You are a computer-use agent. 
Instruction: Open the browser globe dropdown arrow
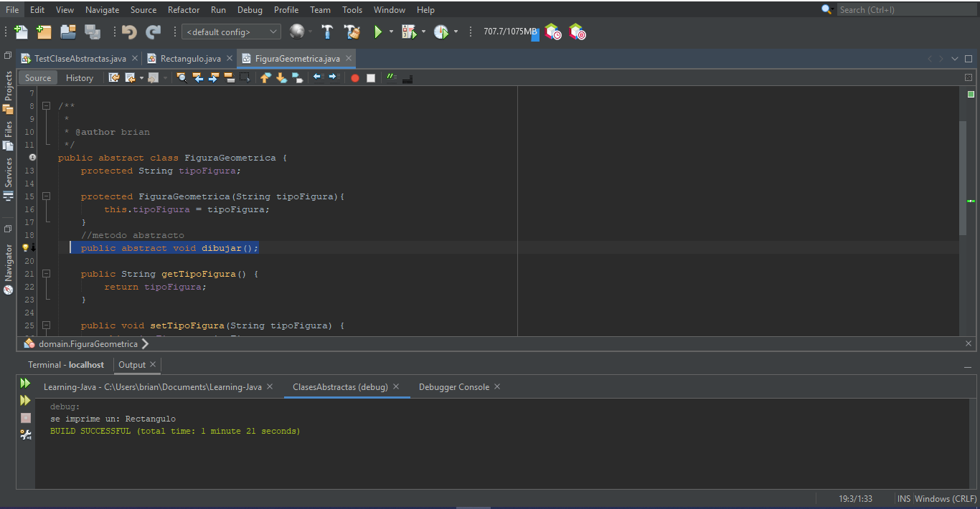(x=310, y=32)
